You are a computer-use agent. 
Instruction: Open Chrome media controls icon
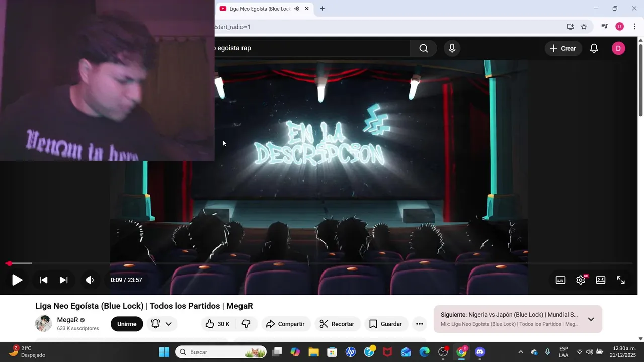click(x=605, y=27)
